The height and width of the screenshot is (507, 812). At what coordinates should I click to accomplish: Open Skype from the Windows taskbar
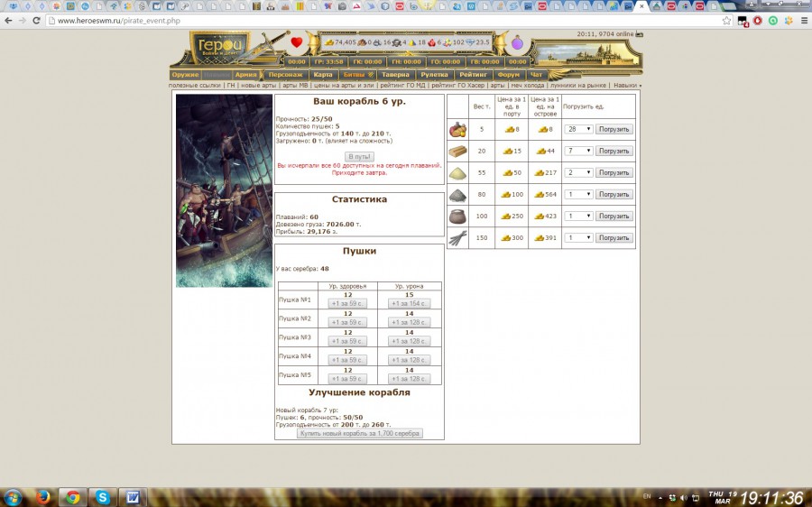click(102, 497)
